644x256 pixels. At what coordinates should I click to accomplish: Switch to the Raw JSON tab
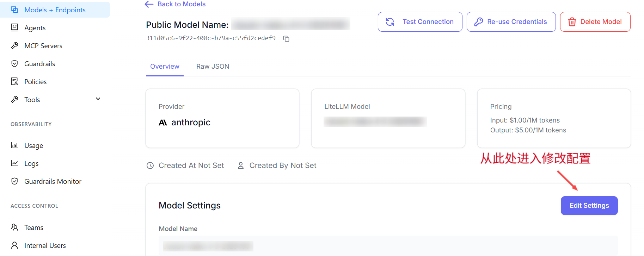click(x=213, y=67)
